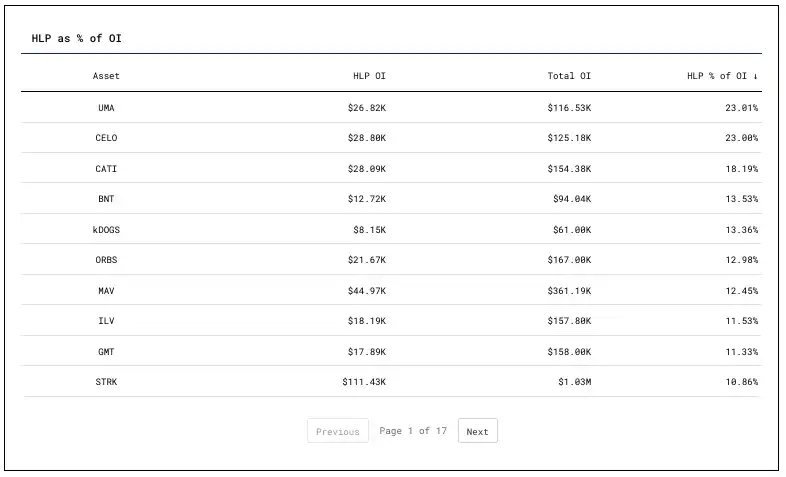Go to the Next page
Image resolution: width=786 pixels, height=477 pixels.
477,431
